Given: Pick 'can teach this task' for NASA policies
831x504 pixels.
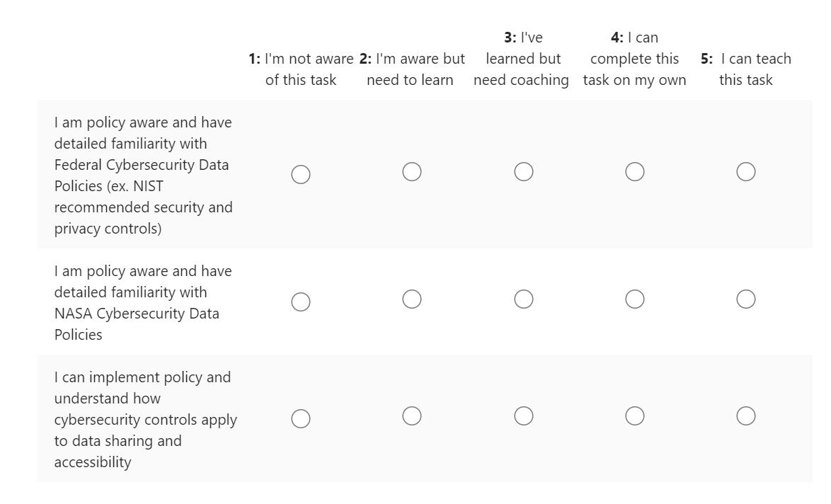Looking at the screenshot, I should pyautogui.click(x=746, y=299).
